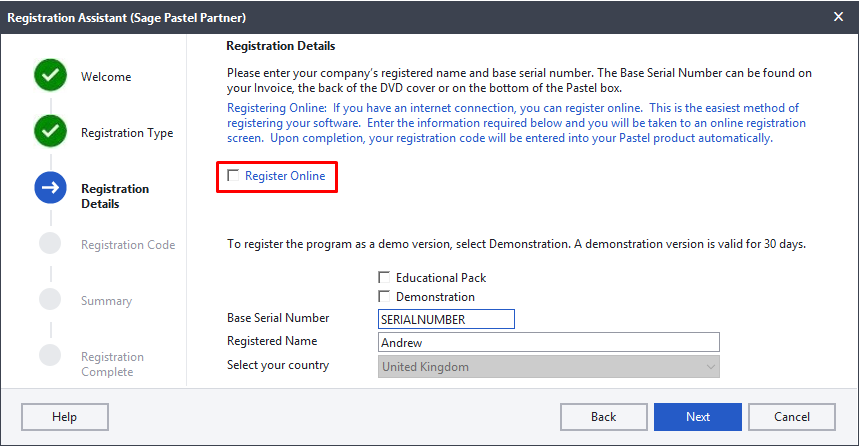860x446 pixels.
Task: Tick the Educational Pack checkbox
Action: [384, 277]
